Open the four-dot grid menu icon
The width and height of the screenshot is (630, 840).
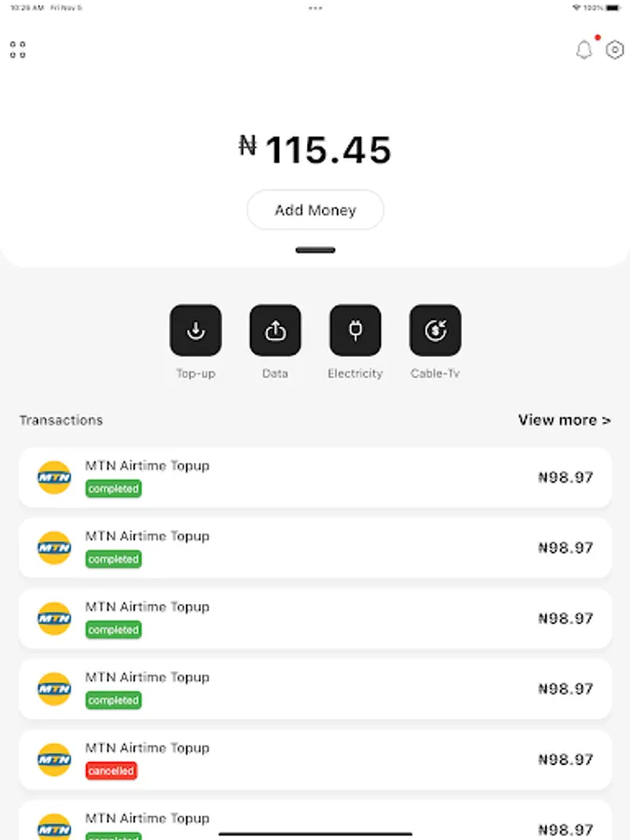18,49
